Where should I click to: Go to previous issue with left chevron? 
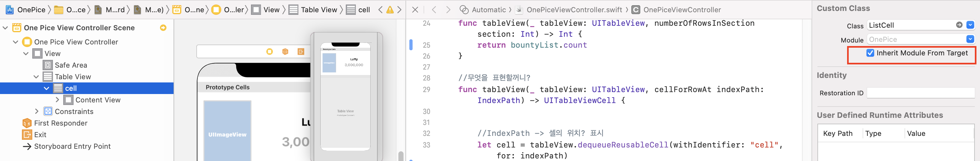point(380,9)
